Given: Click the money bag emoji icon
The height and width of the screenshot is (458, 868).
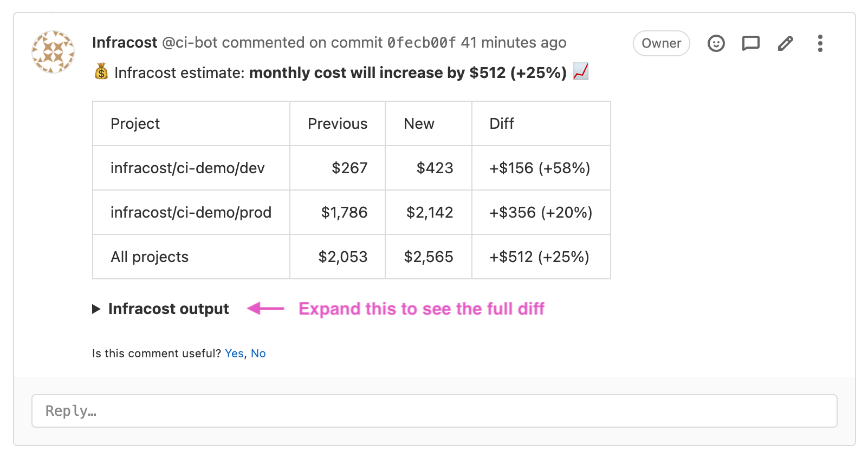Looking at the screenshot, I should pyautogui.click(x=101, y=71).
